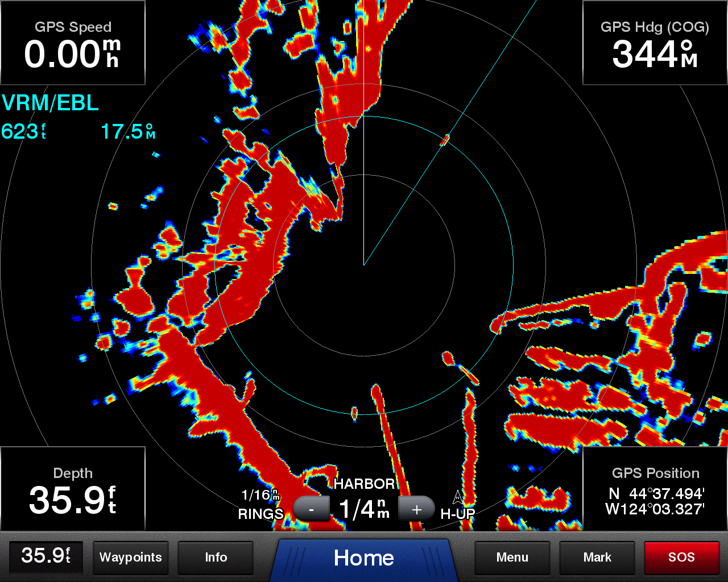Select the large Depth data box
Image resolution: width=728 pixels, height=582 pixels.
point(73,489)
